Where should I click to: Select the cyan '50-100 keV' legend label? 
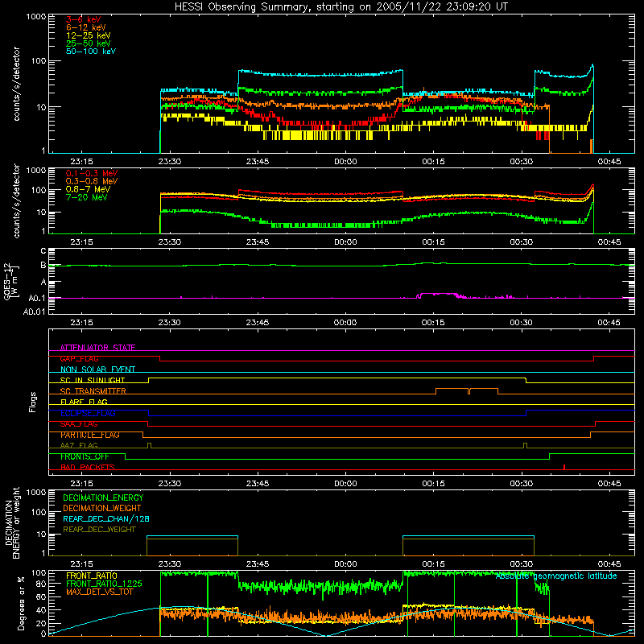[90, 52]
